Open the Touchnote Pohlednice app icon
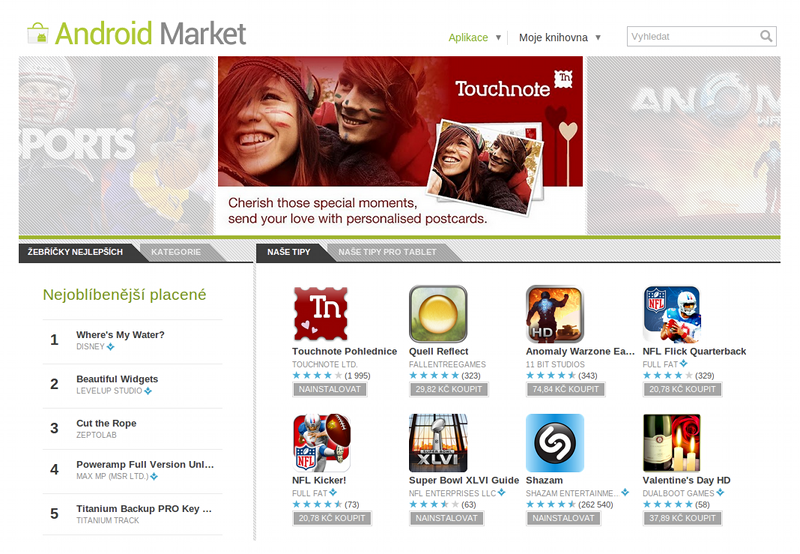 321,314
